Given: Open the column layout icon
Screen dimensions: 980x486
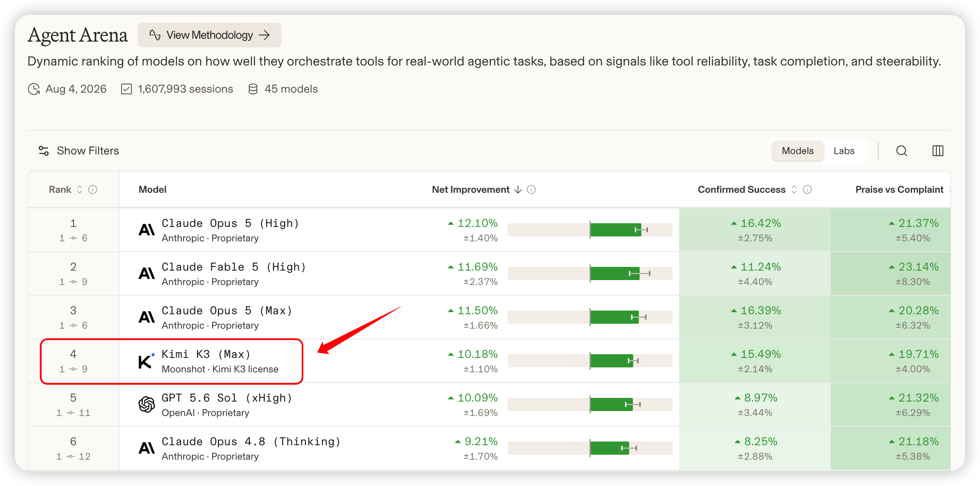Looking at the screenshot, I should pyautogui.click(x=938, y=151).
